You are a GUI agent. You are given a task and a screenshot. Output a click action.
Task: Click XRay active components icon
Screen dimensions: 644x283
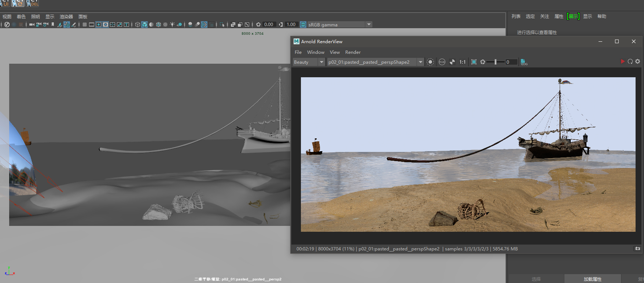coord(240,25)
